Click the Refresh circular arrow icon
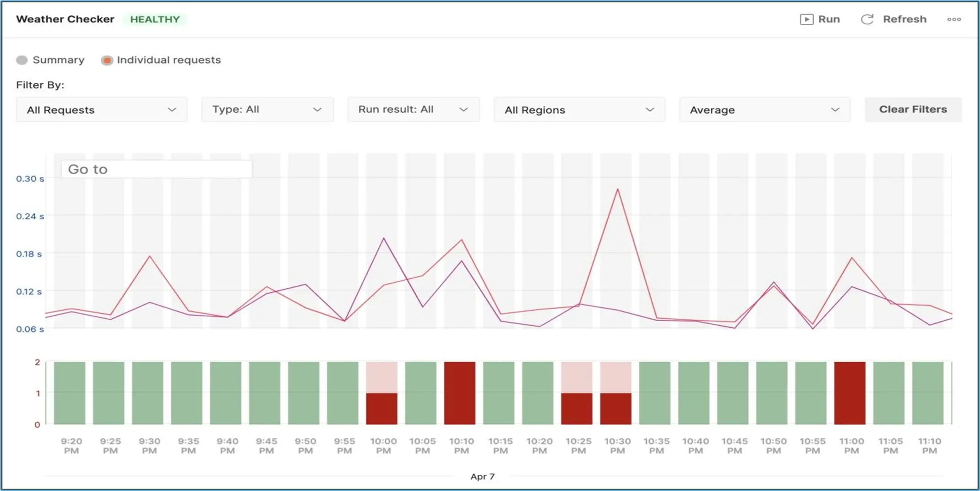The image size is (980, 491). pyautogui.click(x=867, y=19)
